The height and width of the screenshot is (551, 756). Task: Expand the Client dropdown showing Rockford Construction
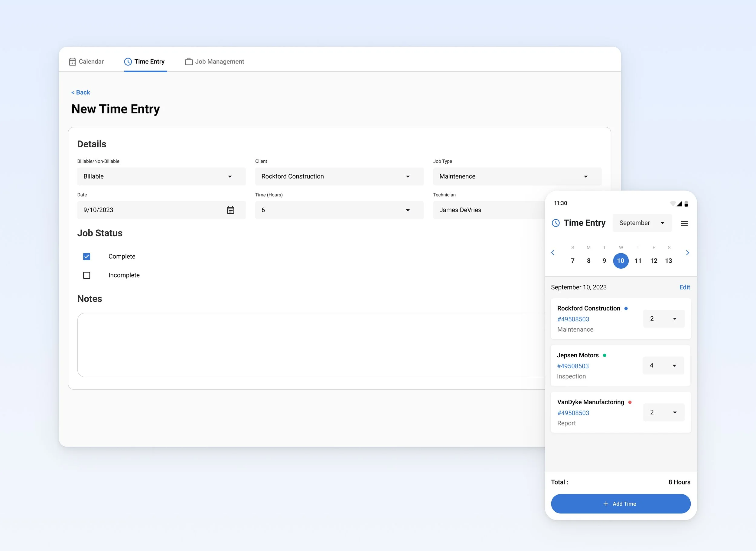[339, 176]
